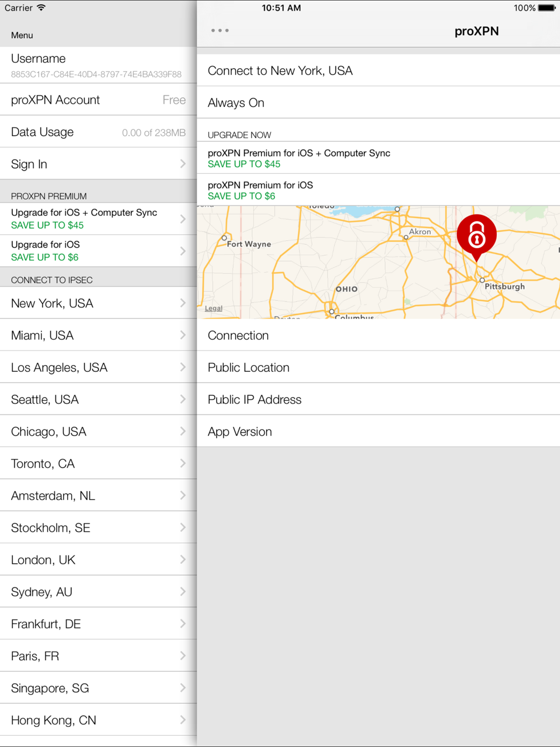Tap chevron on Los Angeles, USA row
Screen dimensions: 560x747
tap(183, 367)
